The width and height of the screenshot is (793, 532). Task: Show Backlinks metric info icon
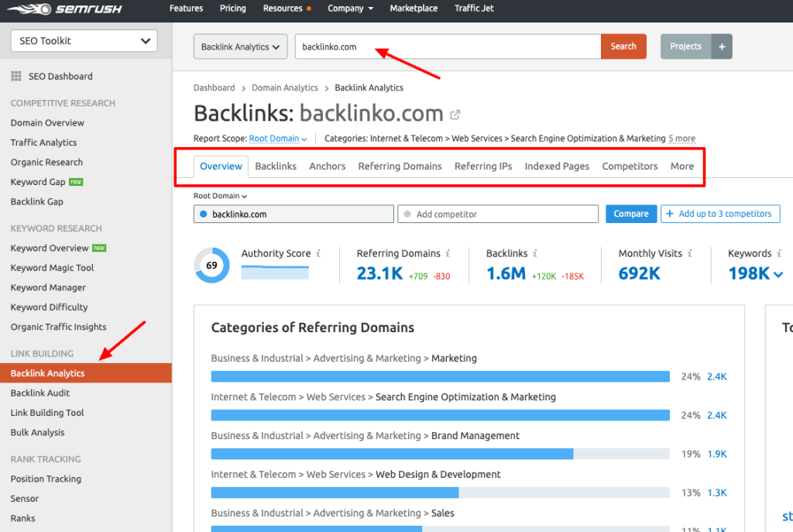pyautogui.click(x=534, y=253)
